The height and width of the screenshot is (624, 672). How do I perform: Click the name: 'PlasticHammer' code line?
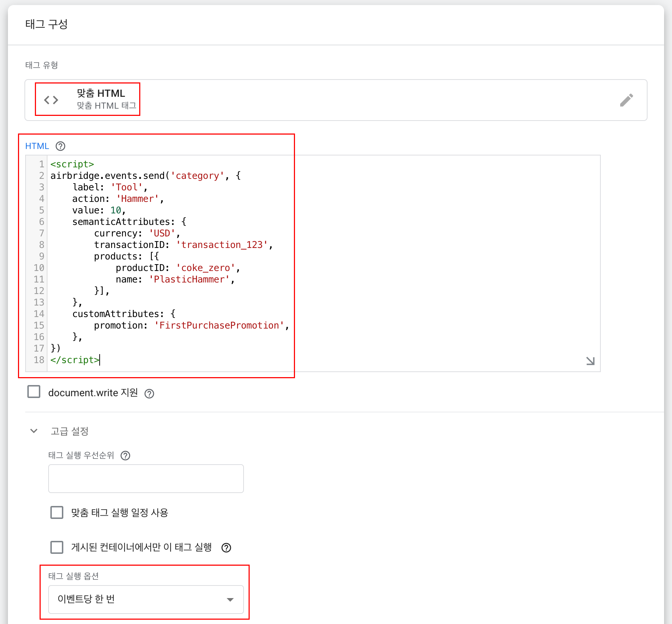[175, 279]
